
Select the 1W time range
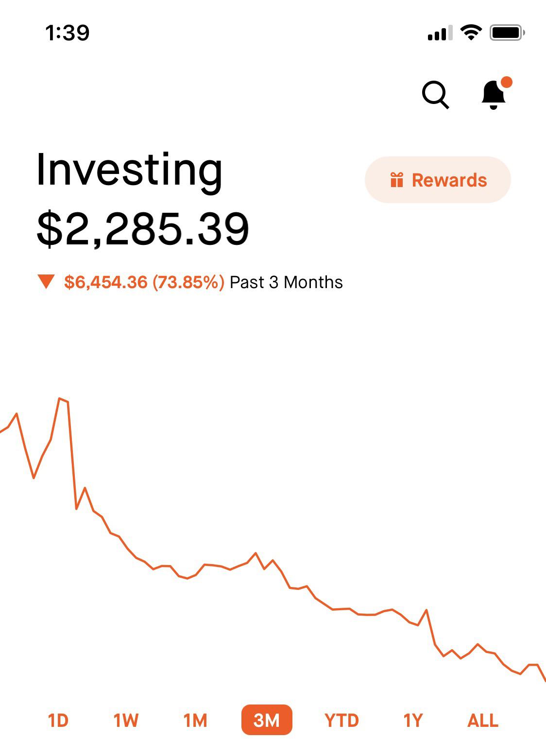pyautogui.click(x=126, y=720)
